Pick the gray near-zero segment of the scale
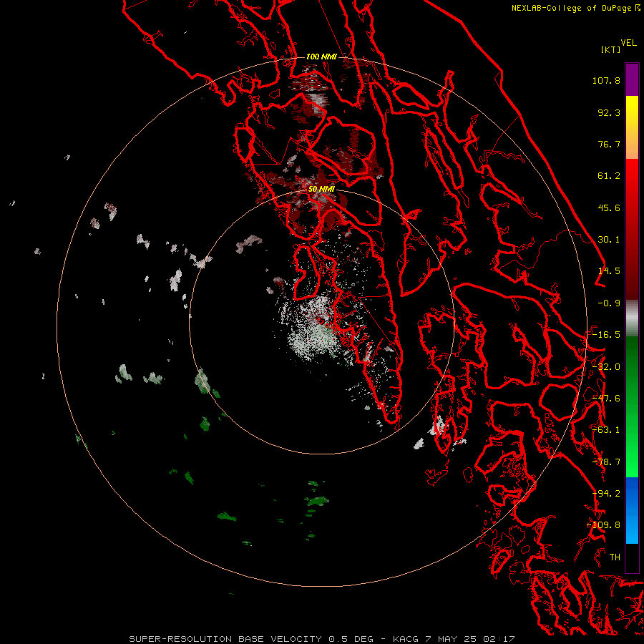The image size is (644, 644). click(632, 318)
